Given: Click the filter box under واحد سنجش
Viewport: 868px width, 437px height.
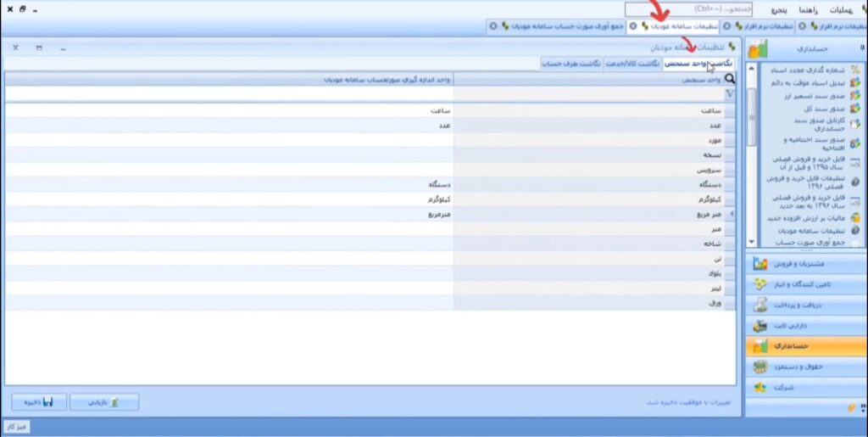Looking at the screenshot, I should (589, 93).
